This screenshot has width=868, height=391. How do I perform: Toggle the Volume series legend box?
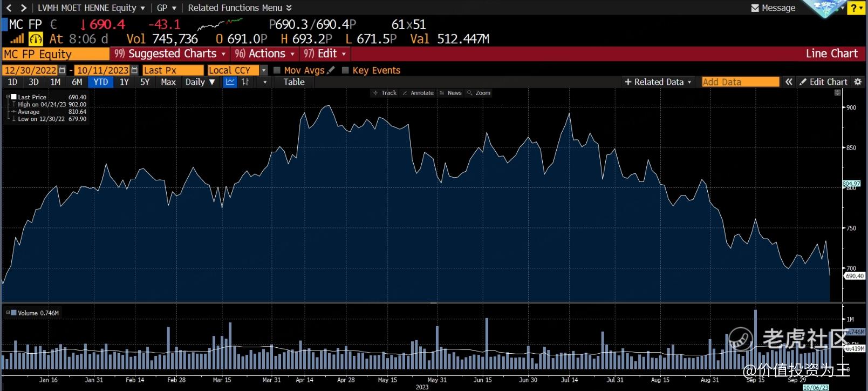[13, 313]
